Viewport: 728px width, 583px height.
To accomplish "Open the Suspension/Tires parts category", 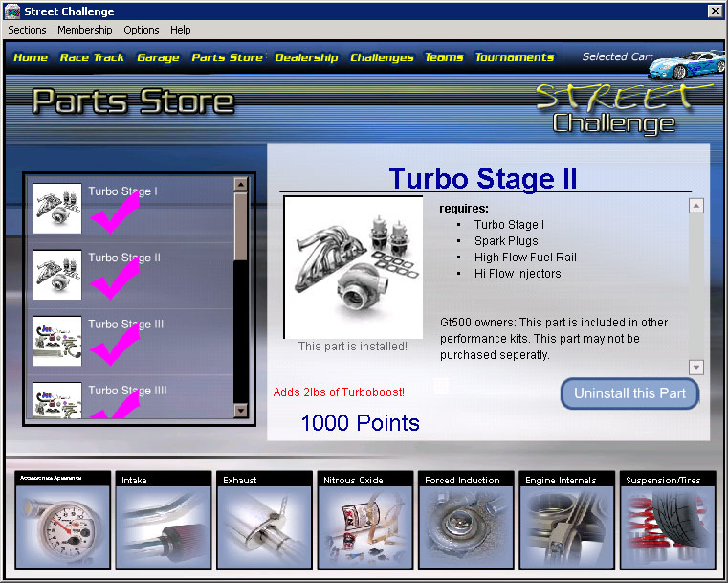I will point(668,520).
